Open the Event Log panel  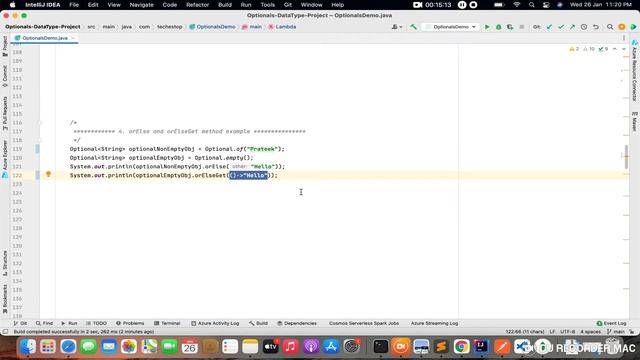pyautogui.click(x=611, y=323)
